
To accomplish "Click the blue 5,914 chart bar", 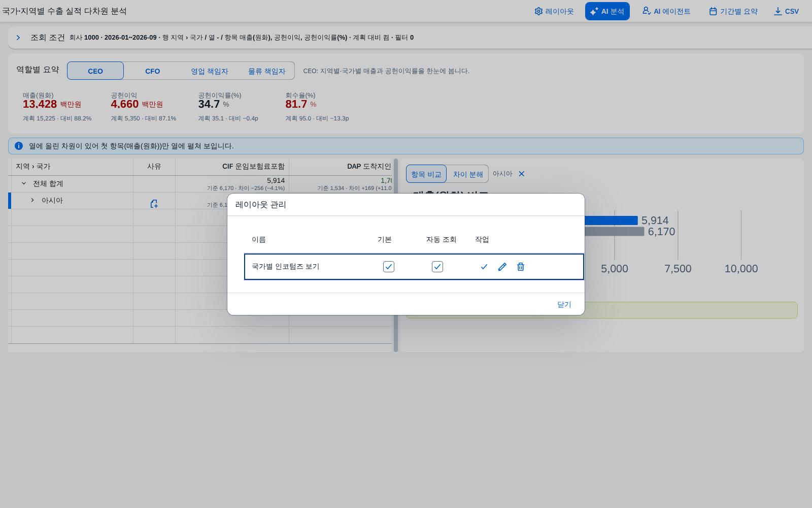I will pyautogui.click(x=611, y=220).
